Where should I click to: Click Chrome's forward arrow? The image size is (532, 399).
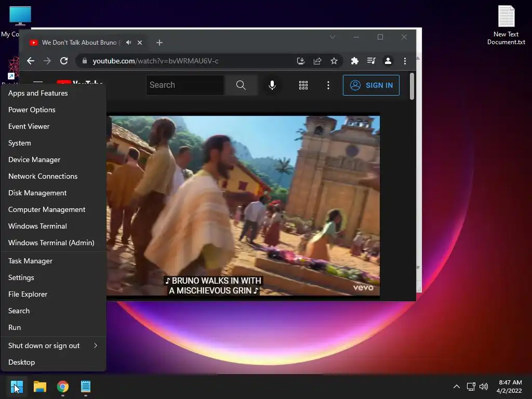click(x=47, y=61)
